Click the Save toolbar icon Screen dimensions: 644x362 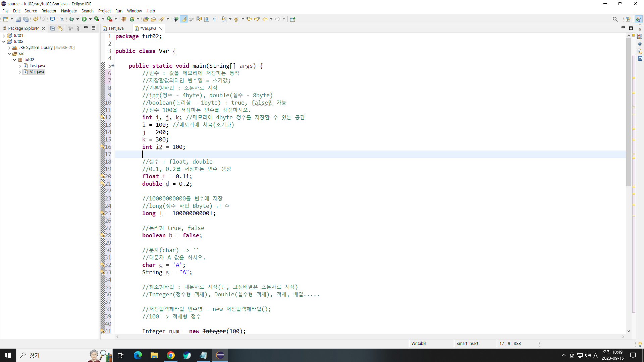coord(18,19)
